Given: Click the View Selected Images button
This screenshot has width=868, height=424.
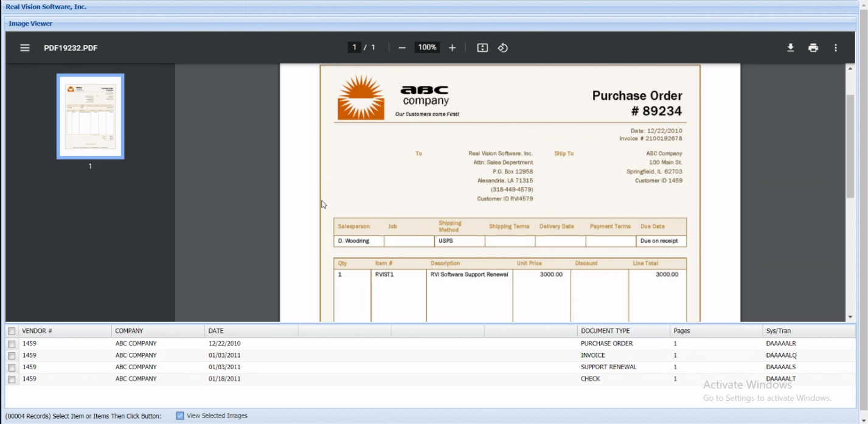Looking at the screenshot, I should (211, 416).
